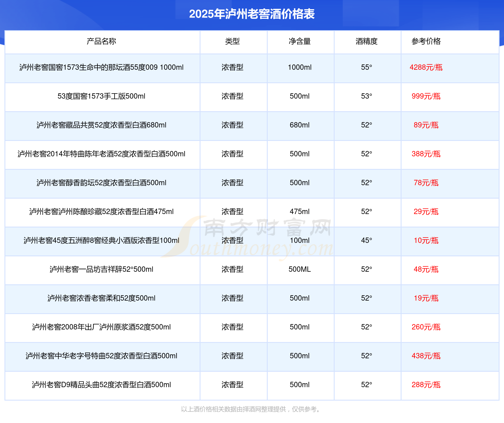Select the 净含量 column header
The image size is (504, 423).
pos(300,41)
